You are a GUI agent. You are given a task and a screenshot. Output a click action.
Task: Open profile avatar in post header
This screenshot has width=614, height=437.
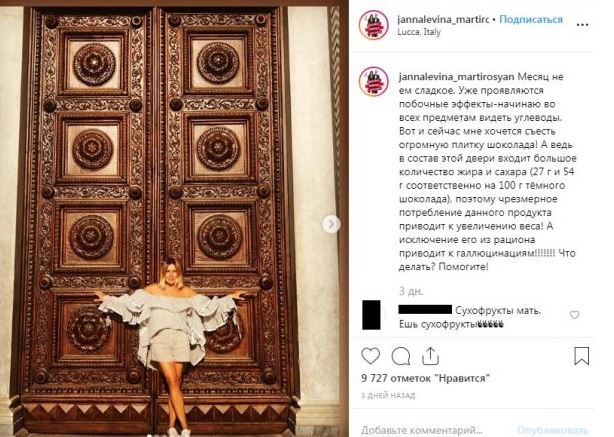[374, 25]
